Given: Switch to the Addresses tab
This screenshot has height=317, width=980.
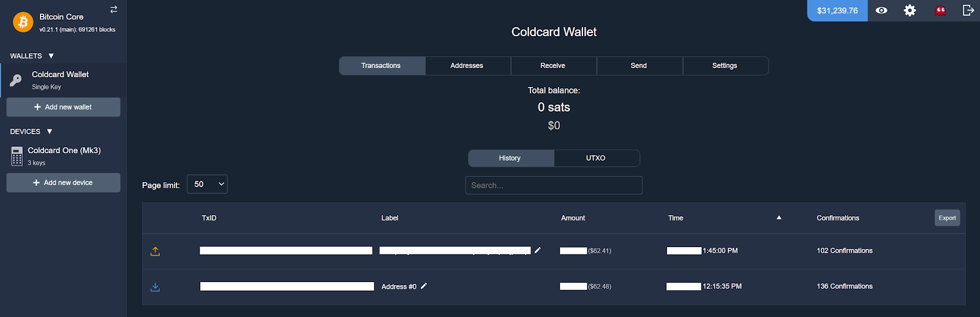Looking at the screenshot, I should click(x=467, y=66).
